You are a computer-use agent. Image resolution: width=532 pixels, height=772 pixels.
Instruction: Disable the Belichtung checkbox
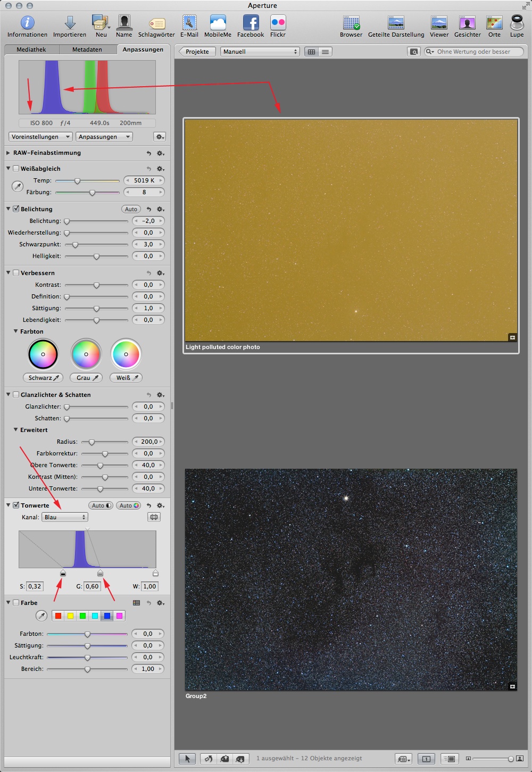click(x=16, y=209)
